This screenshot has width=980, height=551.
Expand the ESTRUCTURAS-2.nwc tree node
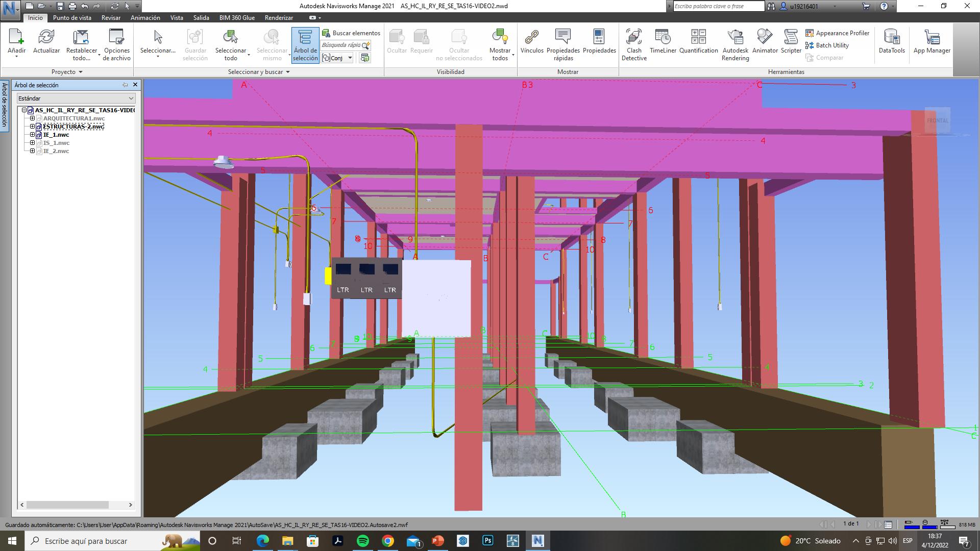click(x=32, y=127)
